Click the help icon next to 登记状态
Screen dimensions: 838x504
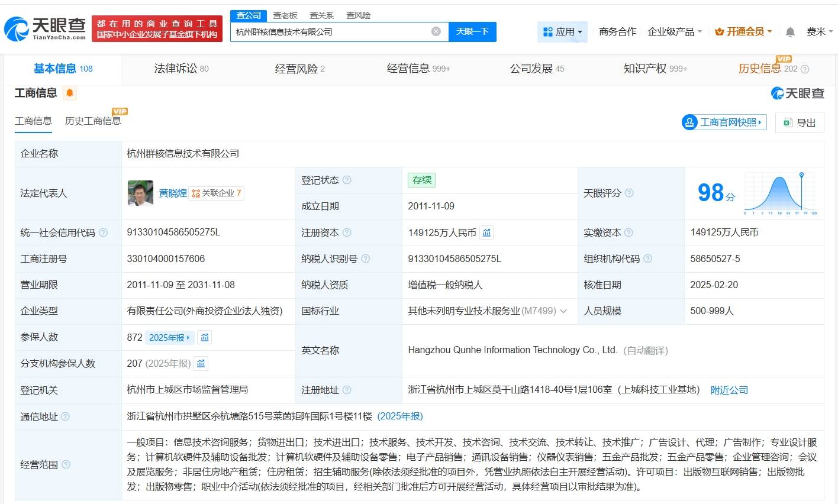[x=347, y=180]
